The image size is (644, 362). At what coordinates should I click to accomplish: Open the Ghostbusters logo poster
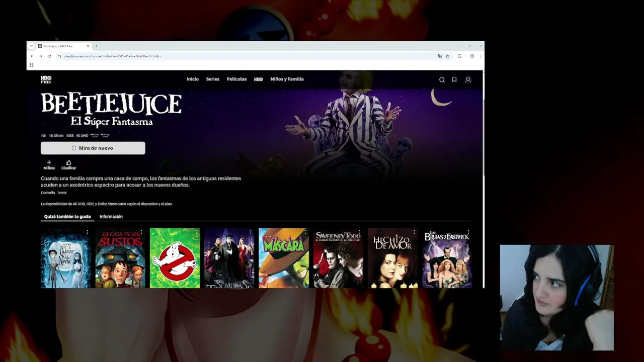coord(175,258)
